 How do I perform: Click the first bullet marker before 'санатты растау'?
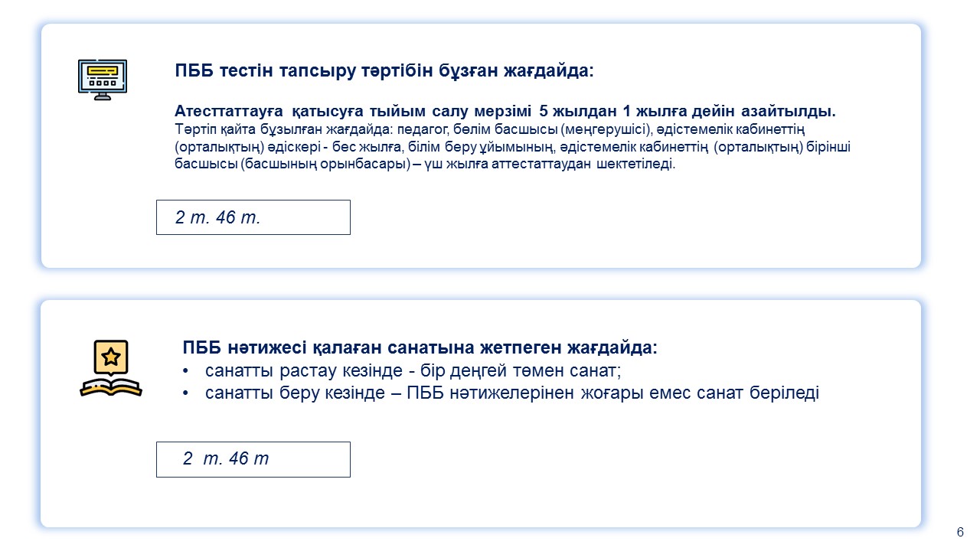(187, 371)
